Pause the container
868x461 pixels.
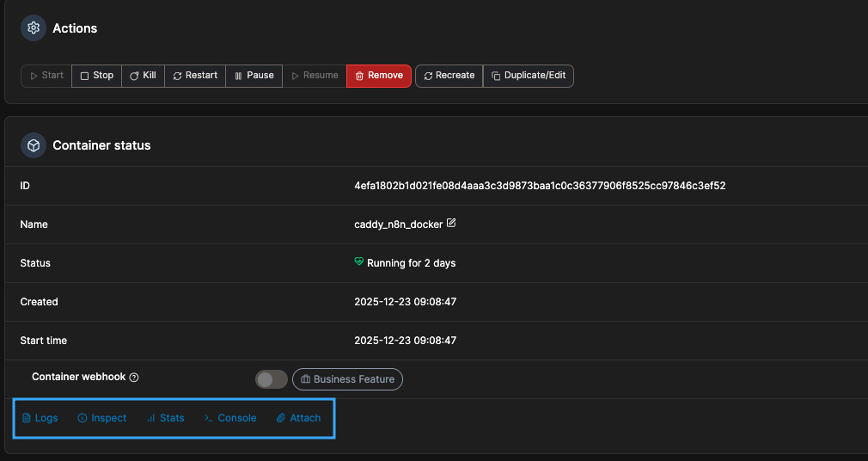coord(254,76)
